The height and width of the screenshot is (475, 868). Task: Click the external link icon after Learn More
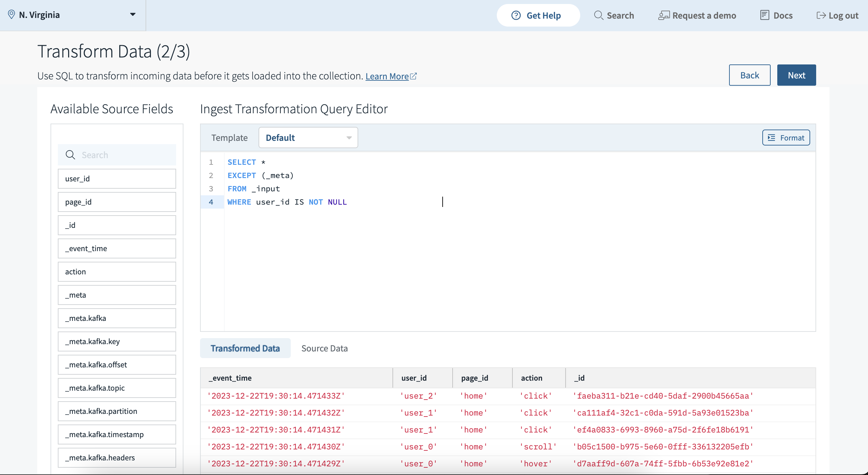pos(413,76)
